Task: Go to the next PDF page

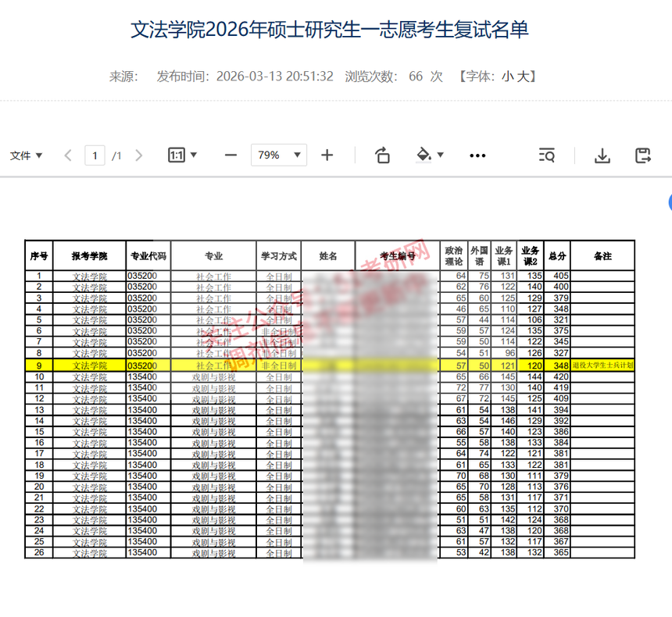Action: click(139, 155)
